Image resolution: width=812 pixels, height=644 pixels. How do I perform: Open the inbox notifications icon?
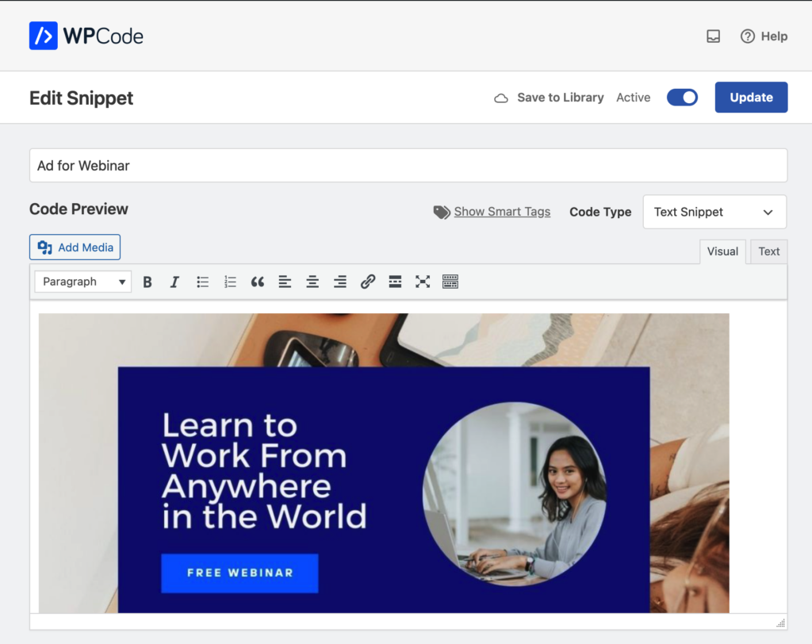(713, 36)
